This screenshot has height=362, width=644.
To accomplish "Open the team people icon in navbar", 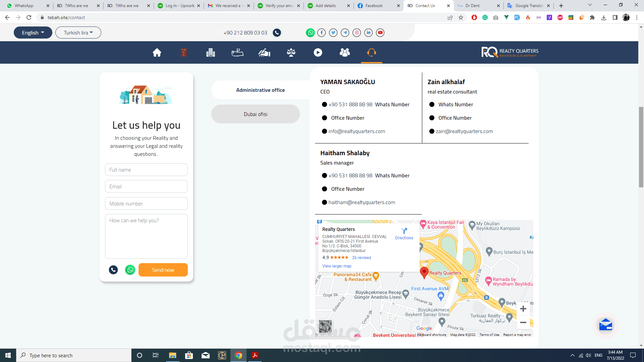I will (345, 53).
